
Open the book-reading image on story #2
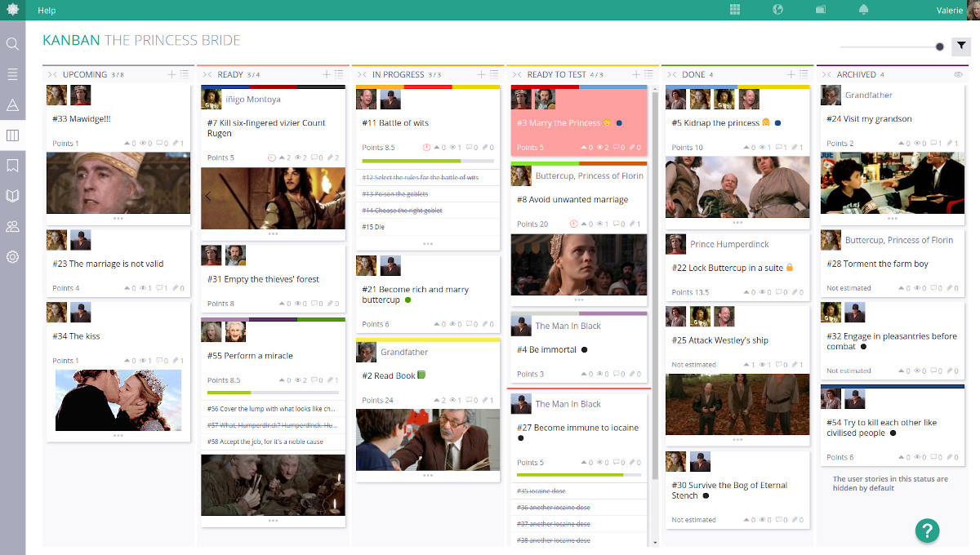(428, 439)
